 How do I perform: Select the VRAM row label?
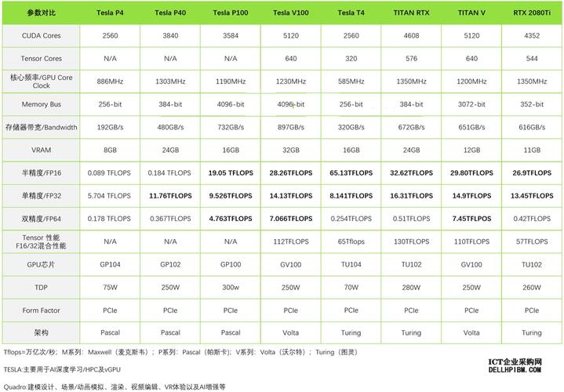(x=41, y=149)
